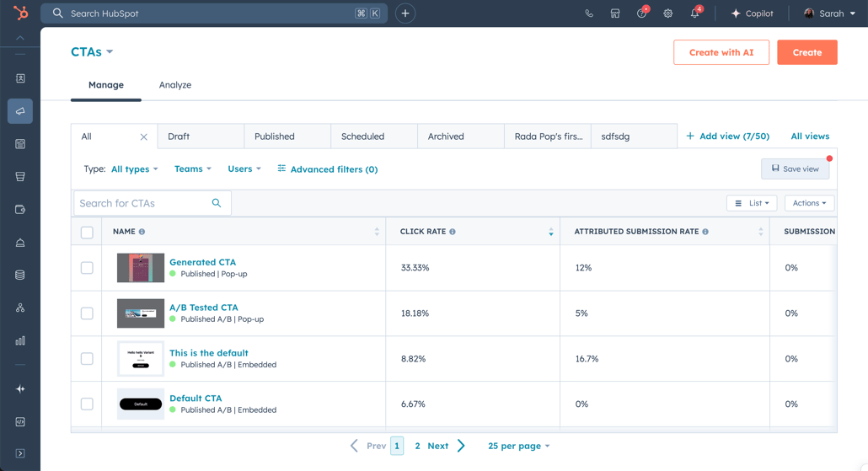Click info icon next to CLICK RATE header
The width and height of the screenshot is (868, 471).
click(x=453, y=232)
